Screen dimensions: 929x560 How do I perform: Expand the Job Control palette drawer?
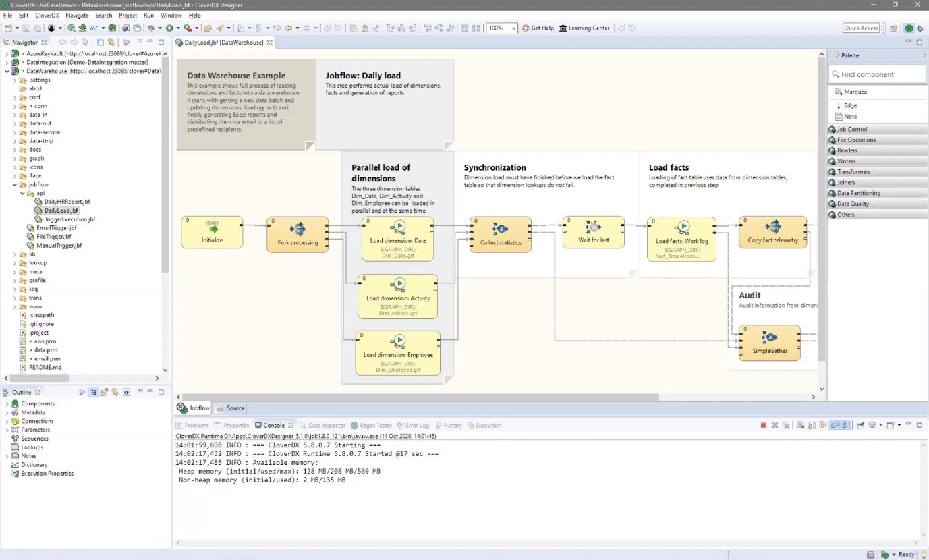[877, 129]
